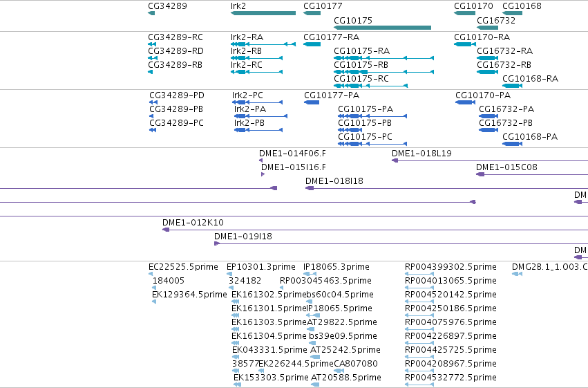The width and height of the screenshot is (588, 388).
Task: Select transcript CG10168-RA
Action: (x=530, y=79)
